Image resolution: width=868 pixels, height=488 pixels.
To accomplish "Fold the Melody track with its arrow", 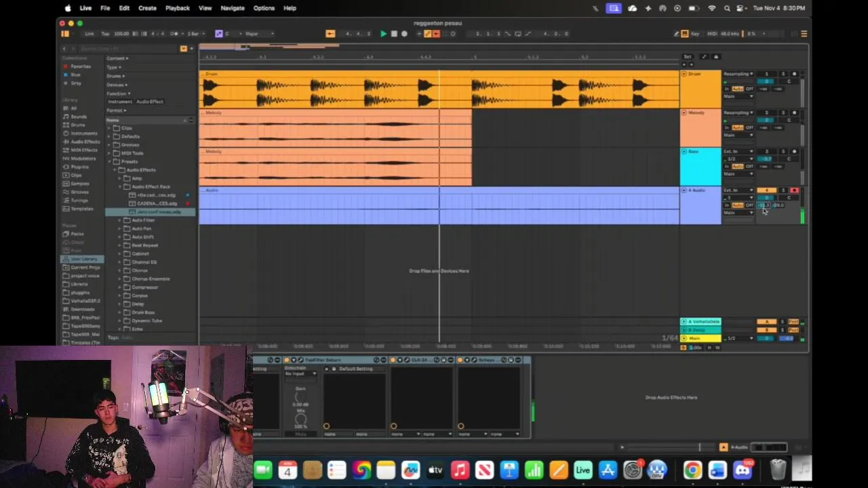I will [x=684, y=113].
